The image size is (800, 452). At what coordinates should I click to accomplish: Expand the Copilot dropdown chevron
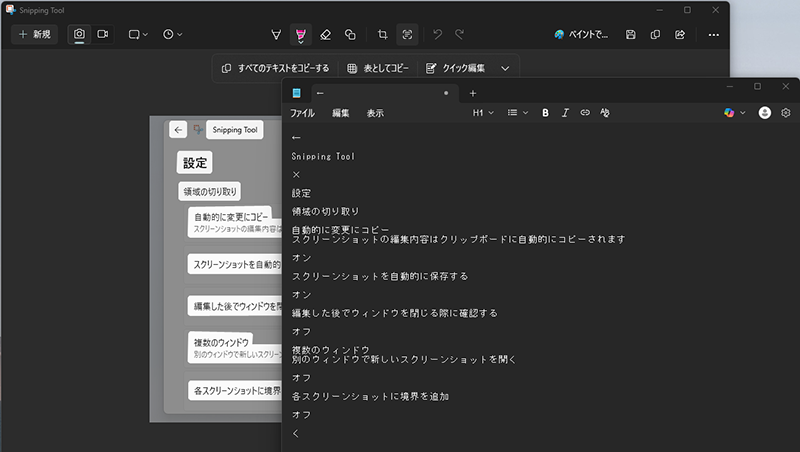pyautogui.click(x=743, y=113)
